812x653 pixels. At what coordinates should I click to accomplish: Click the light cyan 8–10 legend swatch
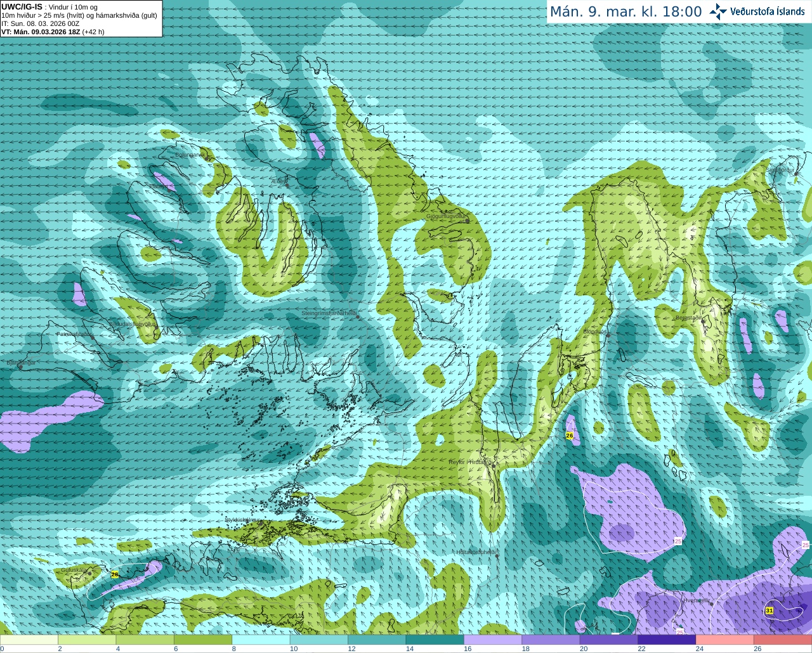tap(261, 640)
